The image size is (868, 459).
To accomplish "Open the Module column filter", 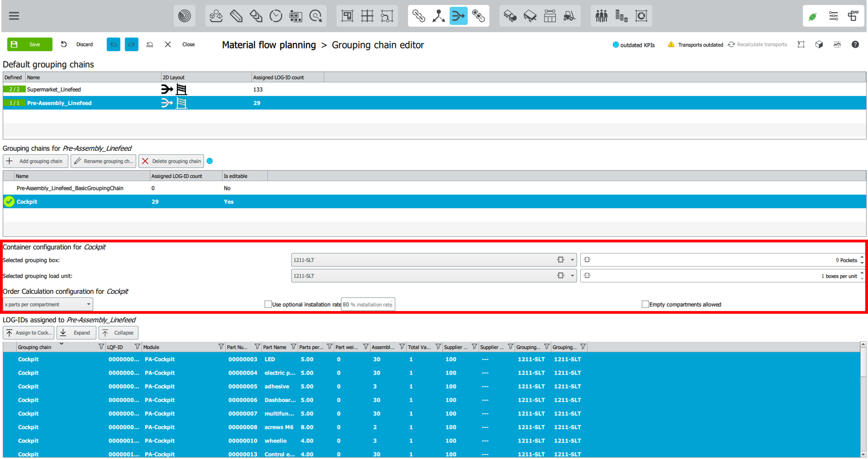I will click(221, 347).
